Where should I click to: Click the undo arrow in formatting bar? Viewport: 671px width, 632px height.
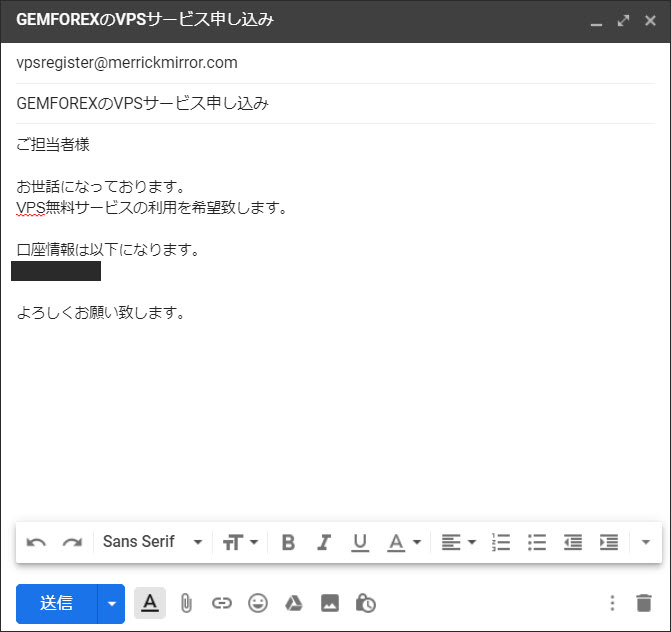tap(36, 543)
